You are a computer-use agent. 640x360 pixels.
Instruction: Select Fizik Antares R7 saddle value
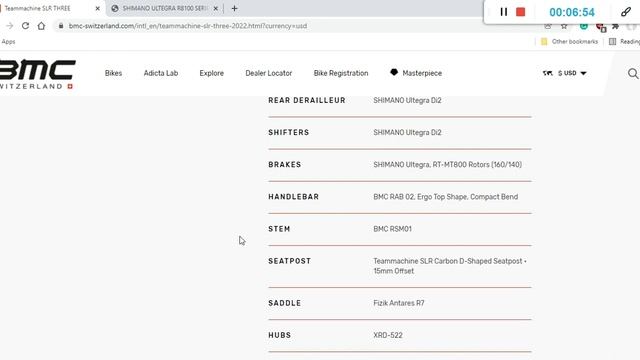coord(399,303)
